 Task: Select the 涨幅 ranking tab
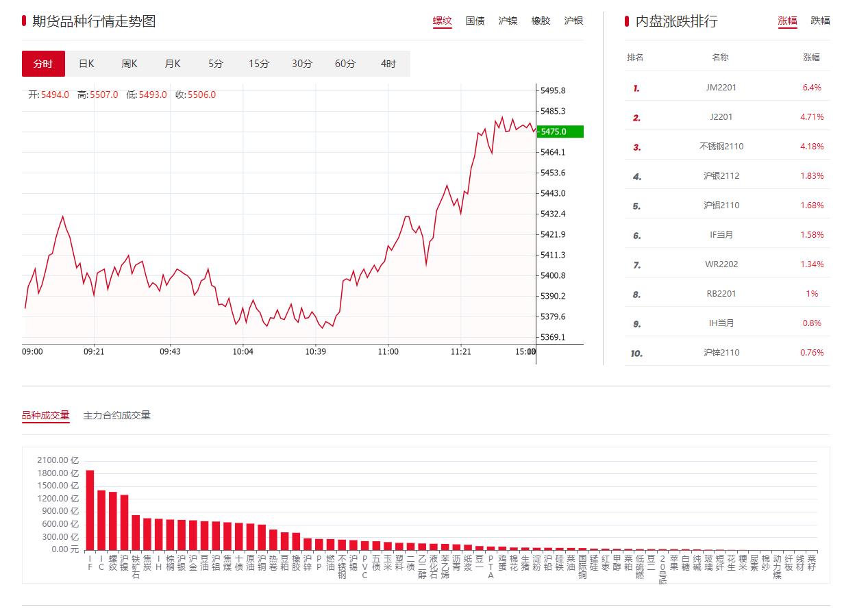point(787,21)
